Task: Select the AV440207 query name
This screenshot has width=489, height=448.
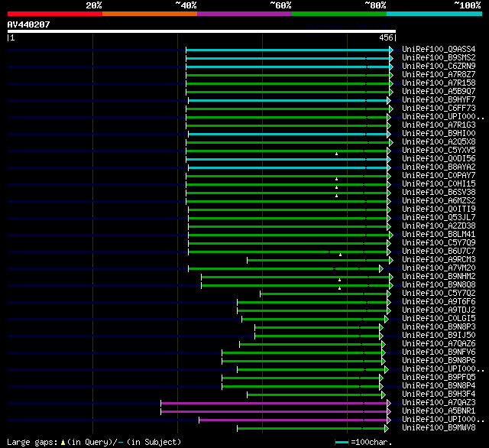Action: pyautogui.click(x=29, y=24)
